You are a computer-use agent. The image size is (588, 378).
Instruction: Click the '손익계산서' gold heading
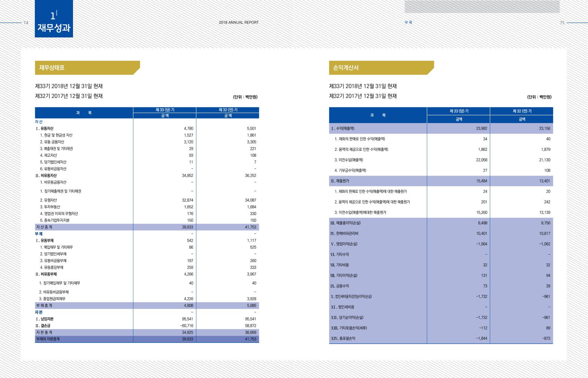pyautogui.click(x=381, y=68)
